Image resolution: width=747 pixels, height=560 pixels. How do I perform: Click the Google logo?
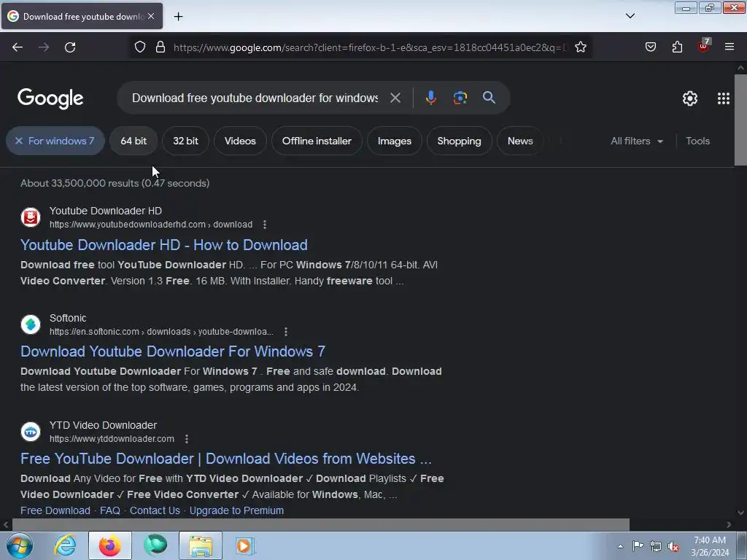coord(50,98)
